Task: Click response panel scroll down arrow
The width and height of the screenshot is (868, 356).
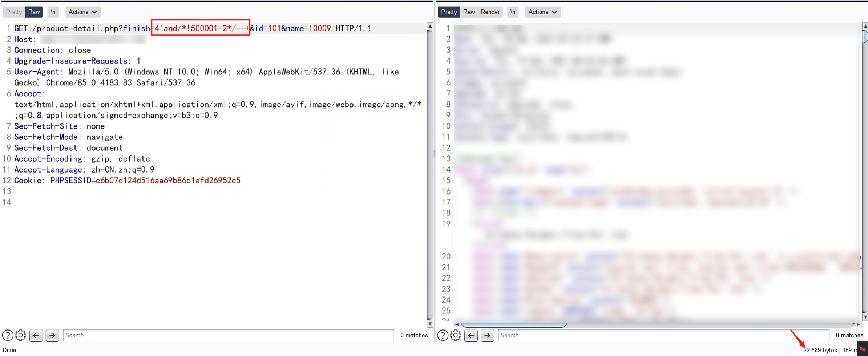Action: pyautogui.click(x=865, y=317)
